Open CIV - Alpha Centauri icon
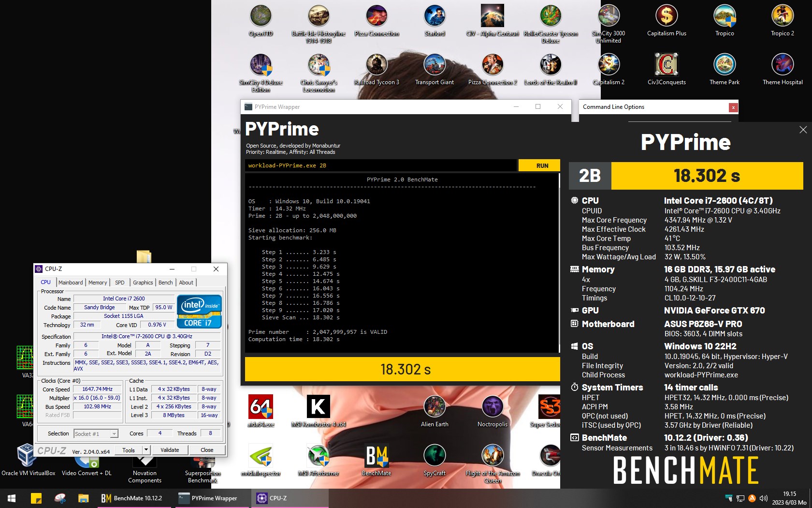Screen dimensions: 812x508 pos(493,20)
